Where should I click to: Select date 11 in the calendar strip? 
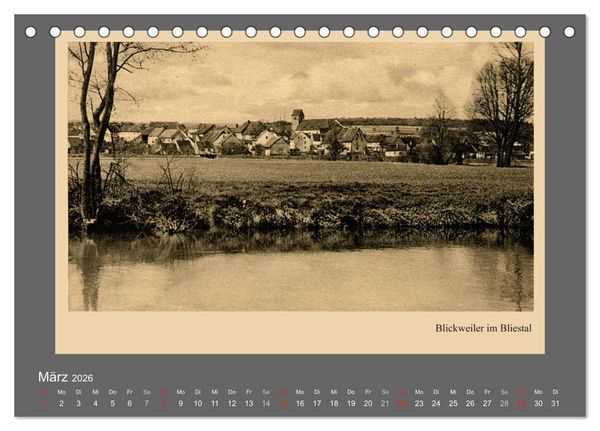point(215,403)
